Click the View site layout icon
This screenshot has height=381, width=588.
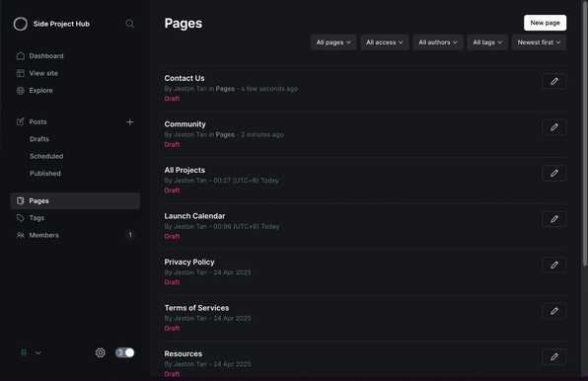point(21,73)
